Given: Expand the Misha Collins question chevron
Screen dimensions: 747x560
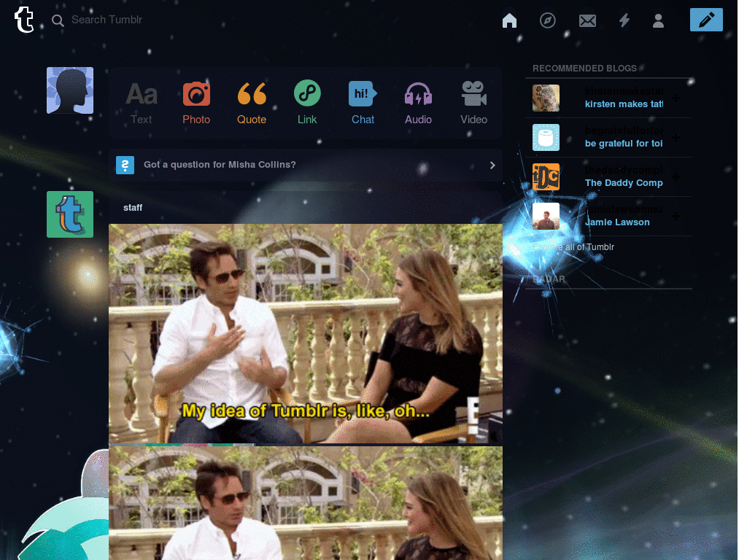Looking at the screenshot, I should (x=492, y=166).
